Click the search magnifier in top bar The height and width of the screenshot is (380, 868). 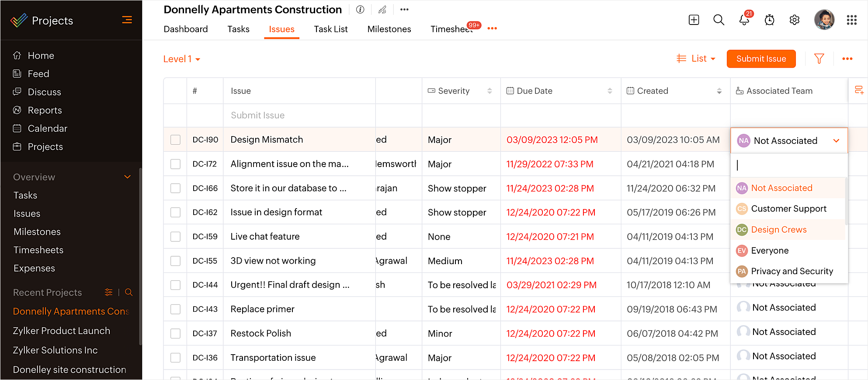tap(719, 20)
